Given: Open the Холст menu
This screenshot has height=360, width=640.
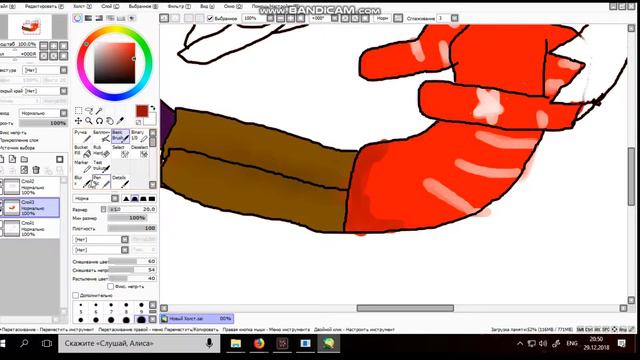Looking at the screenshot, I should tap(82, 7).
